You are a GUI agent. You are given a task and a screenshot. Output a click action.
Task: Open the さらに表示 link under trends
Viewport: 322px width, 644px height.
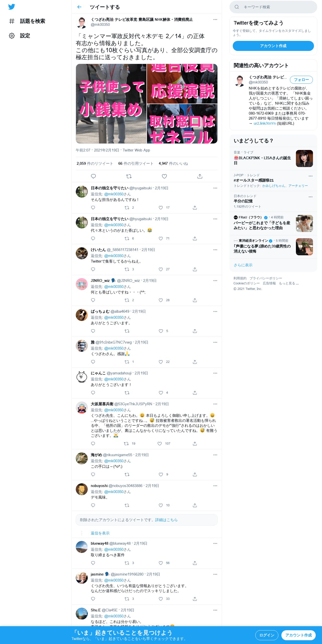point(243,265)
